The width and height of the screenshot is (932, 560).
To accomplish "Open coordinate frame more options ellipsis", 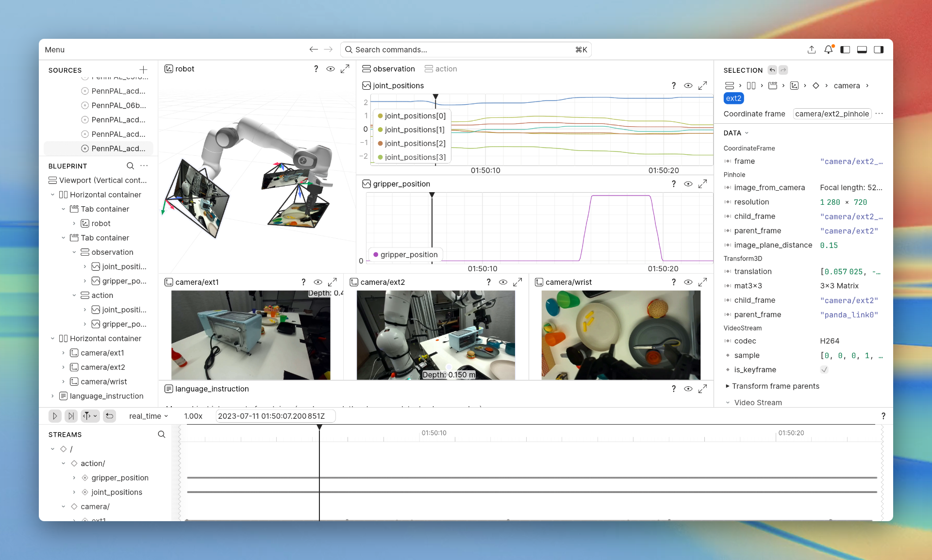I will click(879, 114).
